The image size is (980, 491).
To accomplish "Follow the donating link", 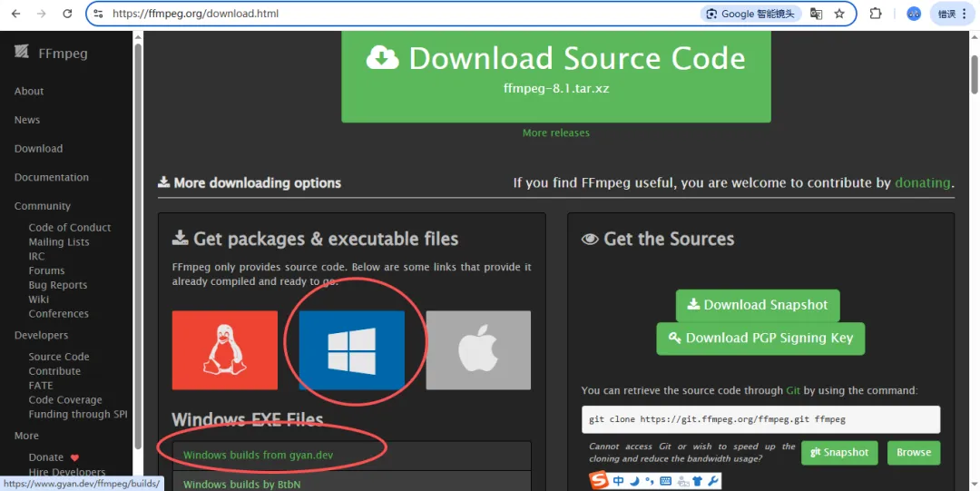I will pyautogui.click(x=923, y=183).
